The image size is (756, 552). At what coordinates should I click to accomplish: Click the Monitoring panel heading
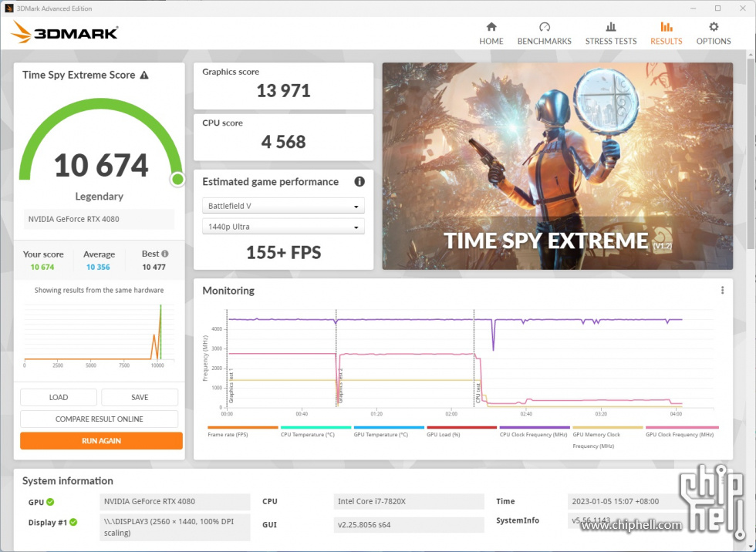pos(228,291)
